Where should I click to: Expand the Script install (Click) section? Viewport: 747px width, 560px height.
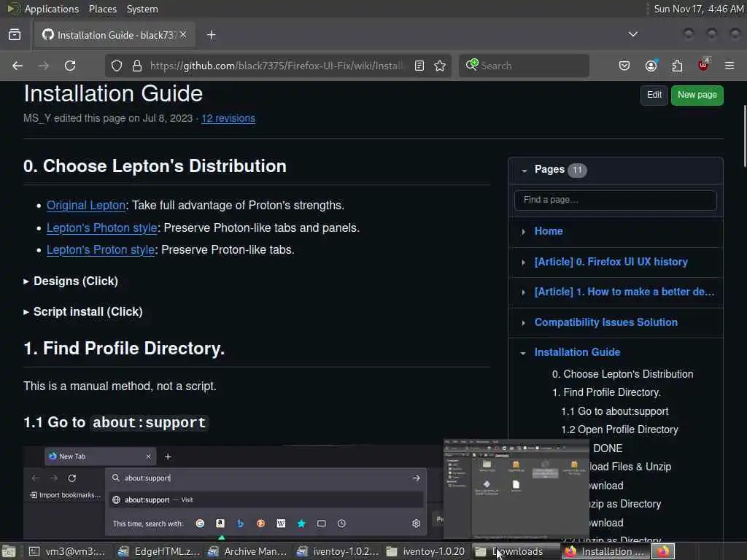pyautogui.click(x=83, y=311)
